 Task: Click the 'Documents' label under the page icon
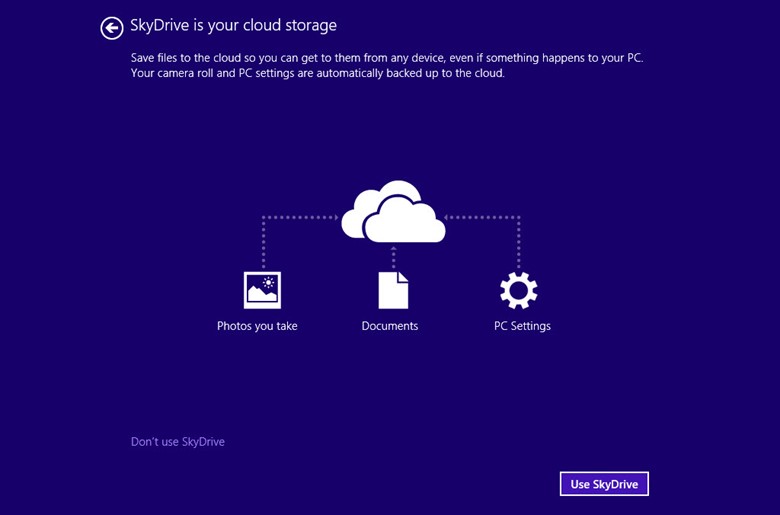tap(390, 326)
